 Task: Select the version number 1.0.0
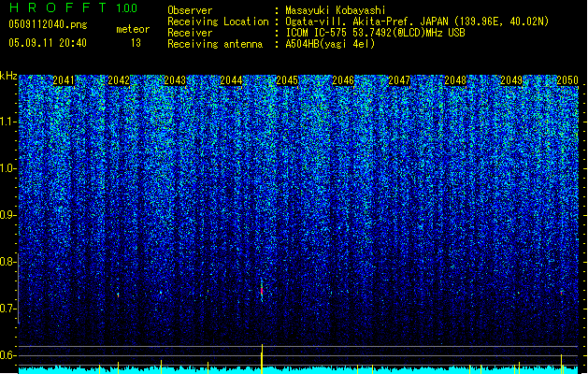coord(126,8)
